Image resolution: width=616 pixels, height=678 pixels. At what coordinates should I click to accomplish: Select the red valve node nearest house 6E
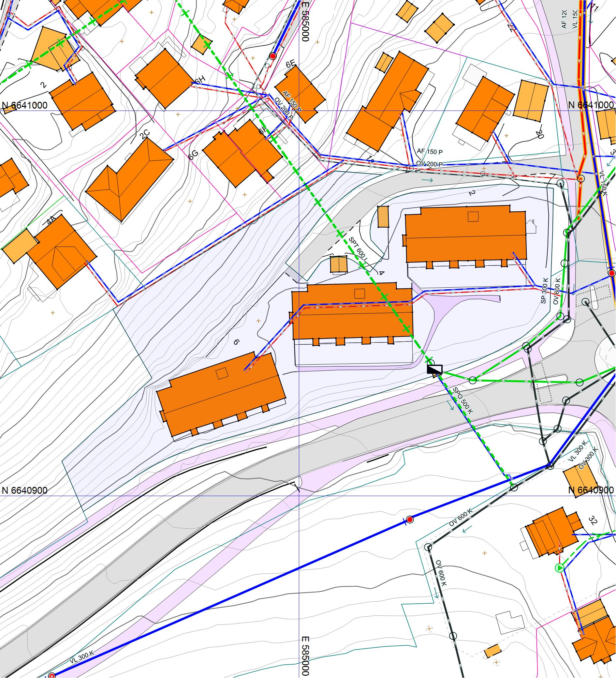(273, 56)
